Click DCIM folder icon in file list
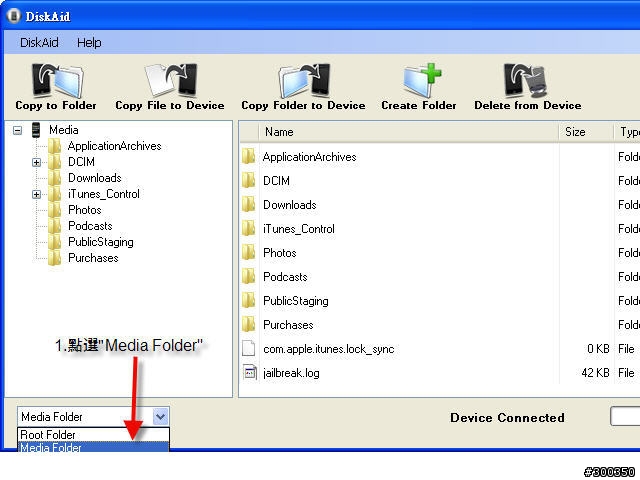640x480 pixels. 249,180
